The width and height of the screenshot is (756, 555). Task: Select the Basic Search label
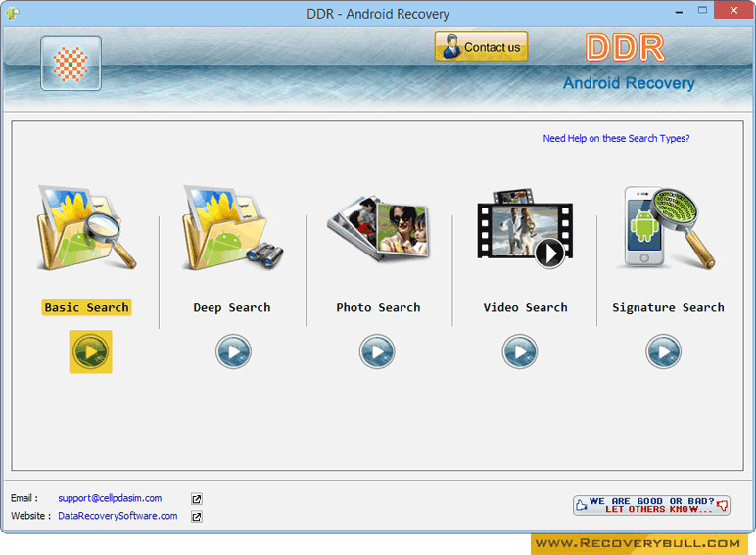pyautogui.click(x=87, y=307)
